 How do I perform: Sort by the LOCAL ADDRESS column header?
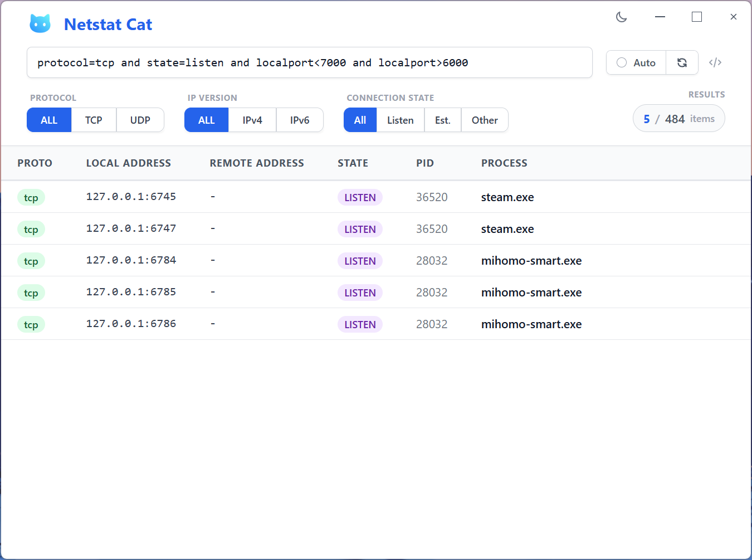(128, 163)
